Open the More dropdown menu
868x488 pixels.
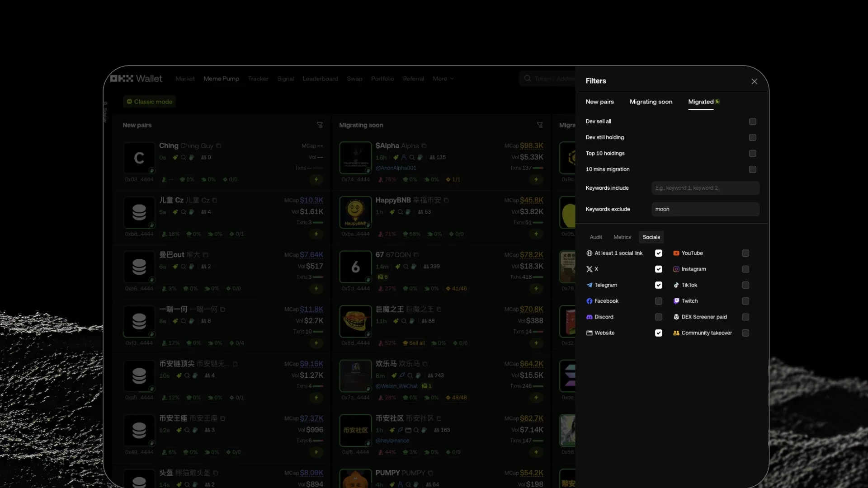pyautogui.click(x=443, y=79)
